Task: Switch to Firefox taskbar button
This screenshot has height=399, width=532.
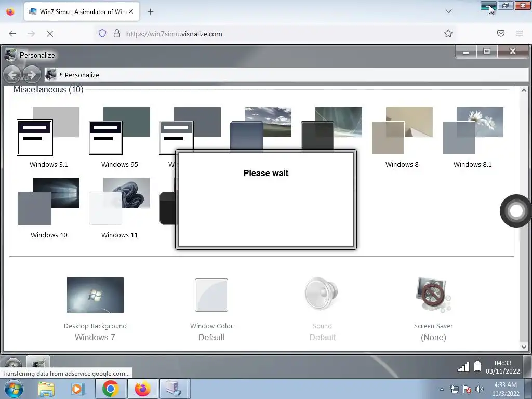Action: coord(142,389)
